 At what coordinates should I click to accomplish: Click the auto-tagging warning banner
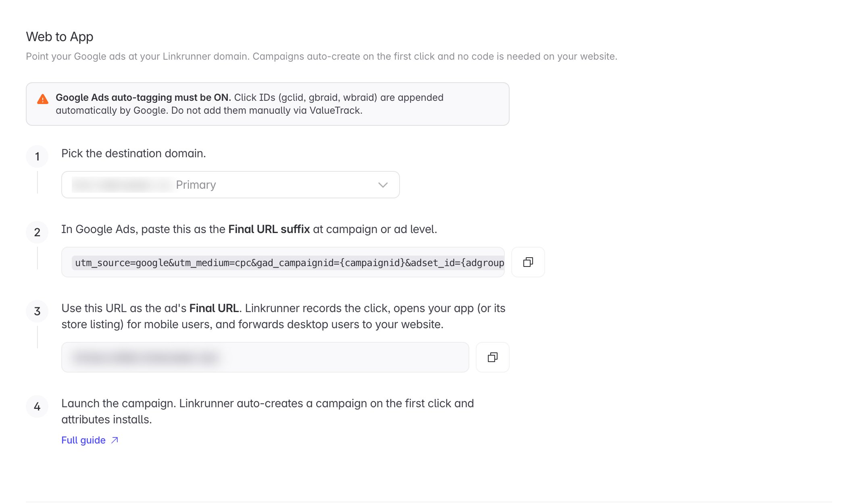click(267, 104)
